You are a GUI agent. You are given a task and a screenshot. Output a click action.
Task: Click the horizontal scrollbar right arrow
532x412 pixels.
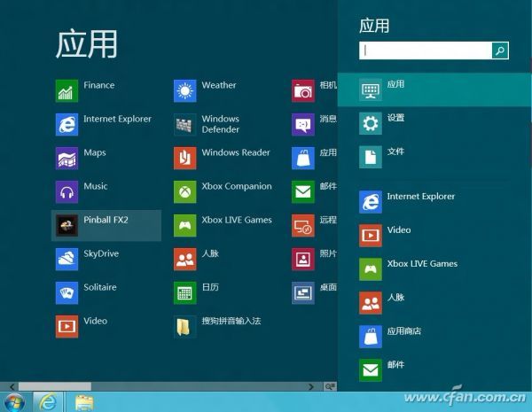[x=311, y=386]
